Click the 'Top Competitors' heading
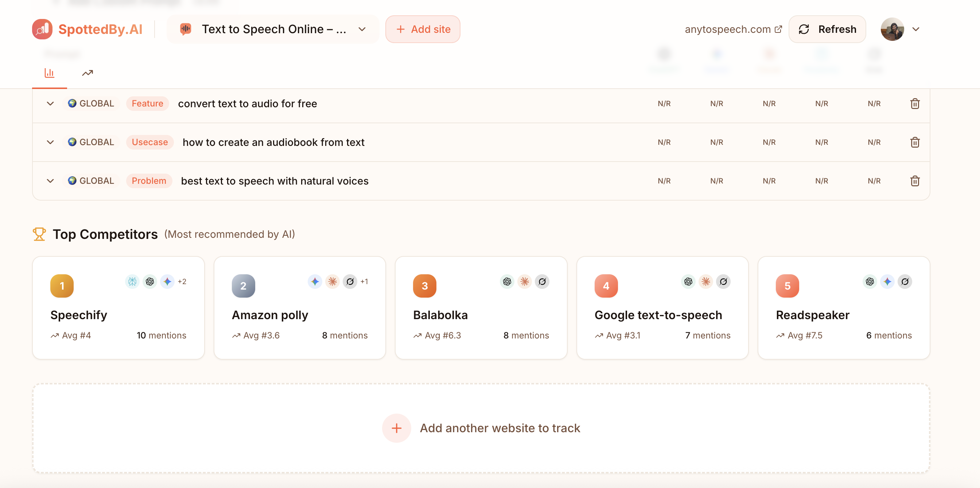Screen dimensions: 980x488 (105, 234)
